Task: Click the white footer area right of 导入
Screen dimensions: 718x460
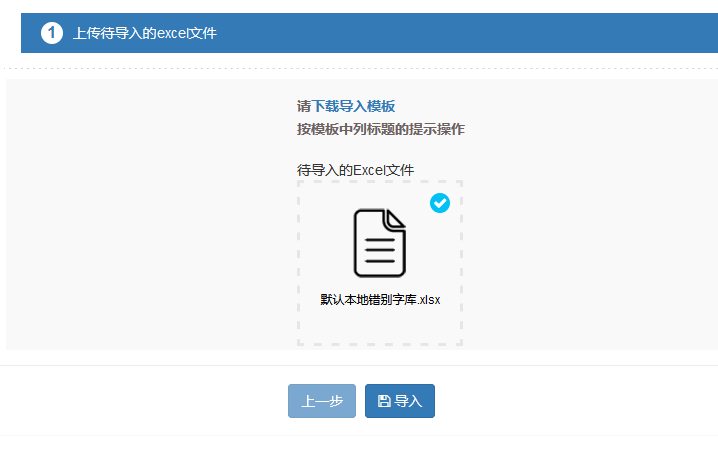Action: 580,401
